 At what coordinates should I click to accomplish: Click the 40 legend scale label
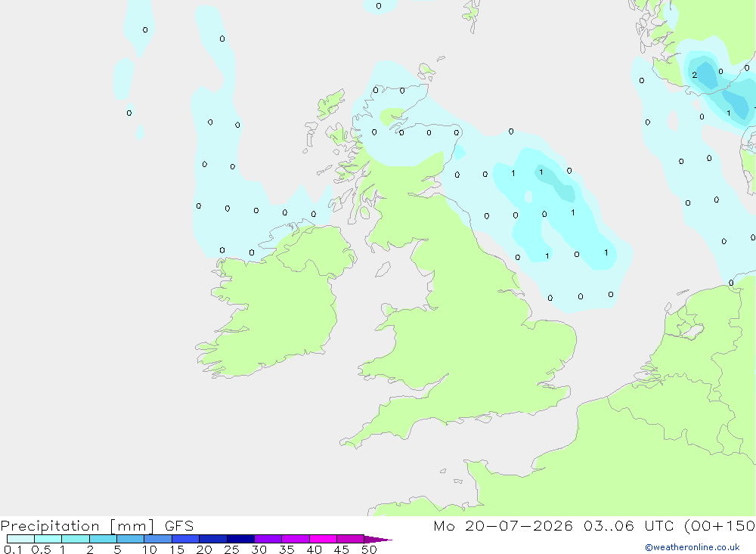point(314,549)
